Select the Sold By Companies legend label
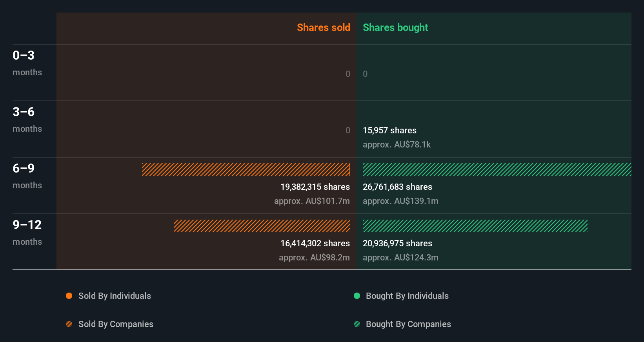644x342 pixels. (116, 324)
